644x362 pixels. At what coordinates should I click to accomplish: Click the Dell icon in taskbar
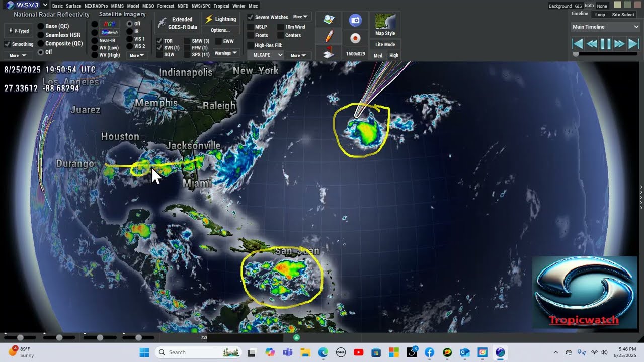tap(341, 352)
